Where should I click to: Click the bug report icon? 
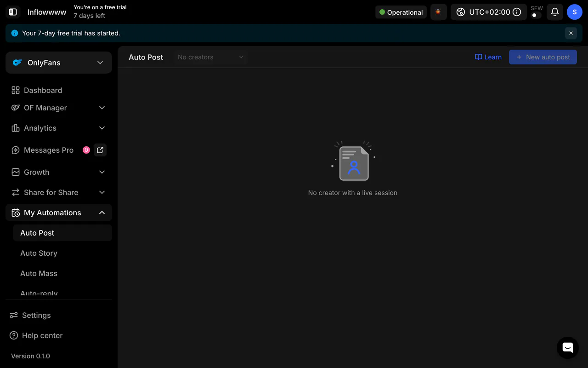(x=438, y=12)
